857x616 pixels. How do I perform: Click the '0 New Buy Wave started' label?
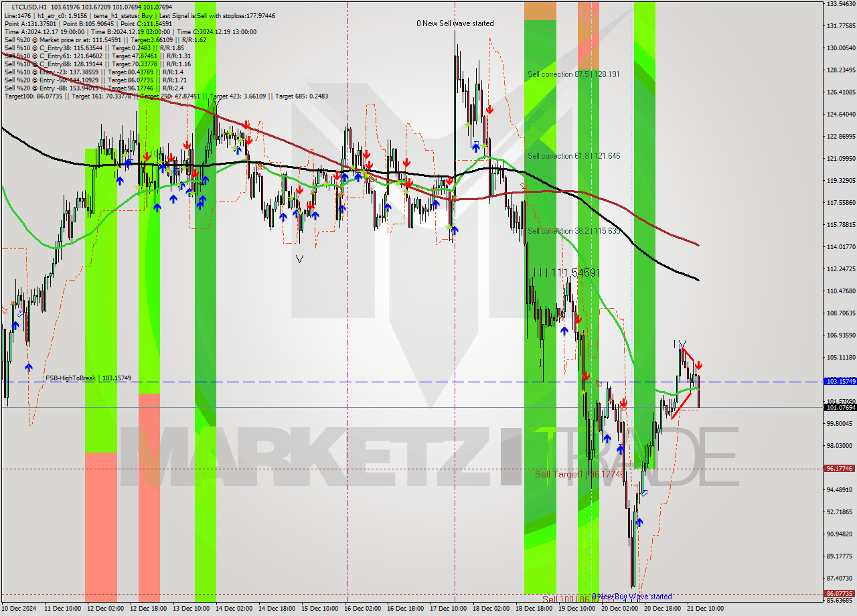[x=632, y=597]
